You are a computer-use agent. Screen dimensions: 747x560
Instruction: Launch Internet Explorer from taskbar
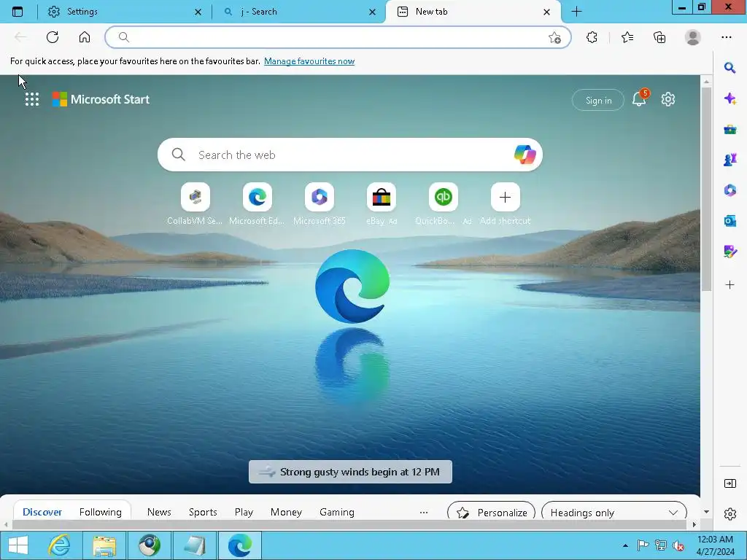[60, 545]
